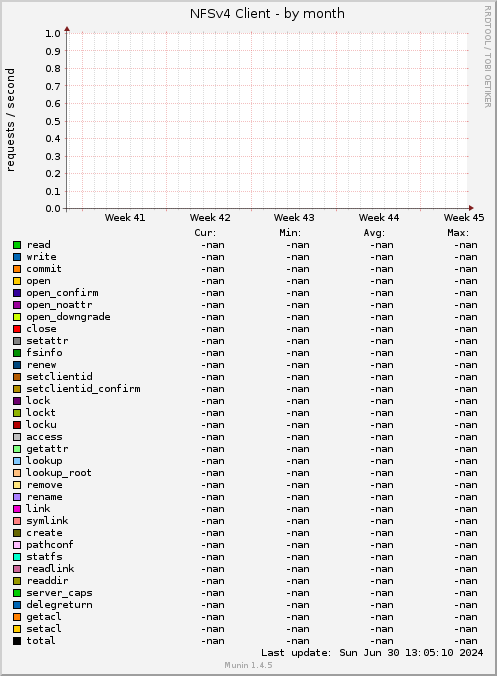Viewport: 497px width, 676px height.
Task: Click the cyan statfs legend swatch
Action: pos(17,557)
